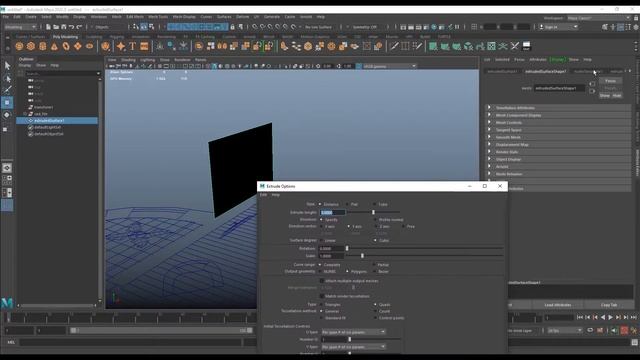Choose the Flat style radio button

tap(347, 204)
